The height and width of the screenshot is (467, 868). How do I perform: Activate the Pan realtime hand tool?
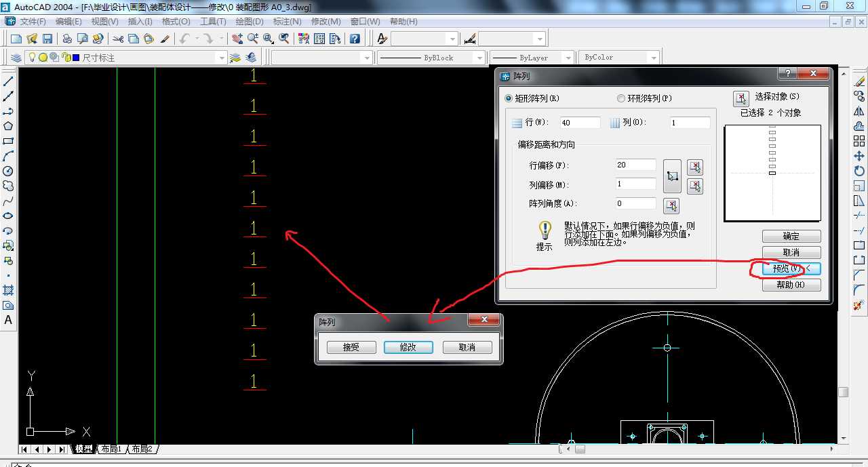[238, 39]
